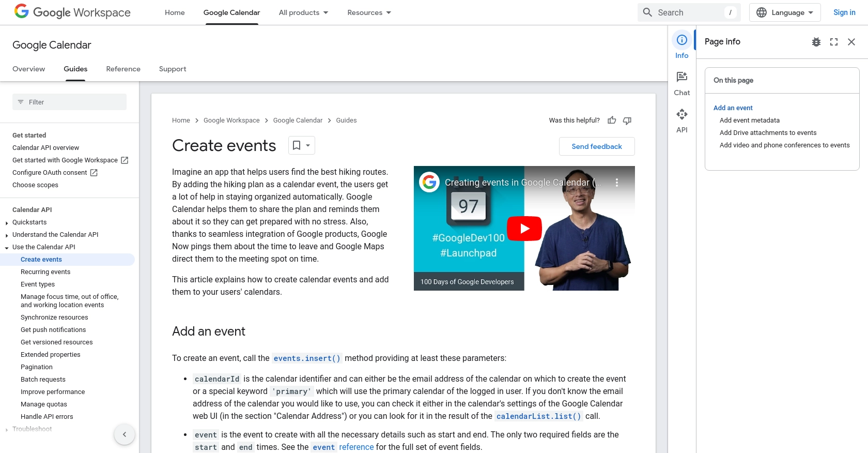The width and height of the screenshot is (868, 453).
Task: Expand Page info panel to fullscreen
Action: point(834,42)
